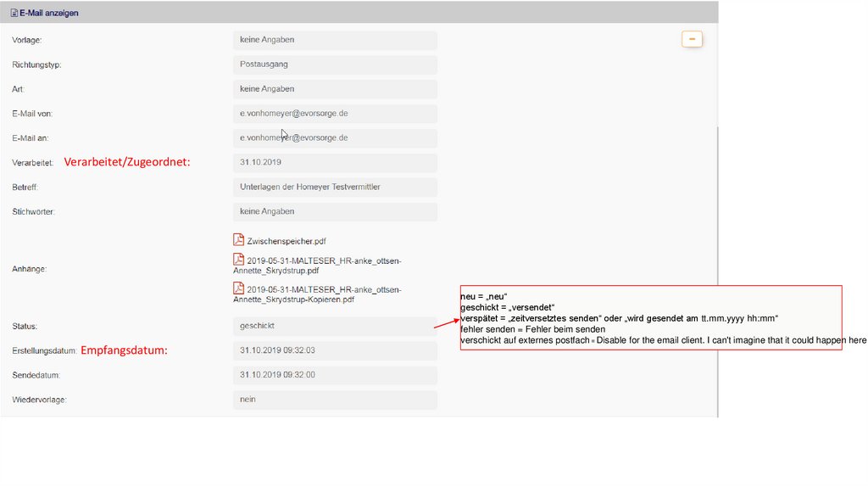Select the Richtungstyp field with Postausgang

pyautogui.click(x=335, y=64)
